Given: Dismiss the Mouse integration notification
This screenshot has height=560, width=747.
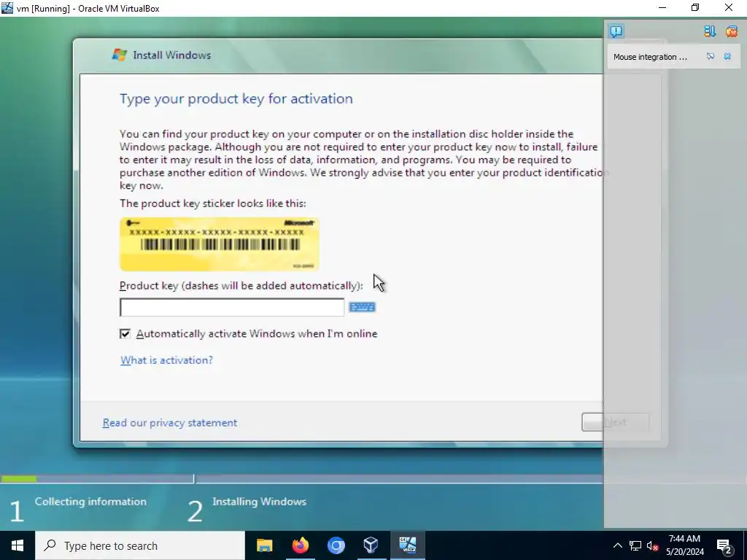Looking at the screenshot, I should (727, 56).
